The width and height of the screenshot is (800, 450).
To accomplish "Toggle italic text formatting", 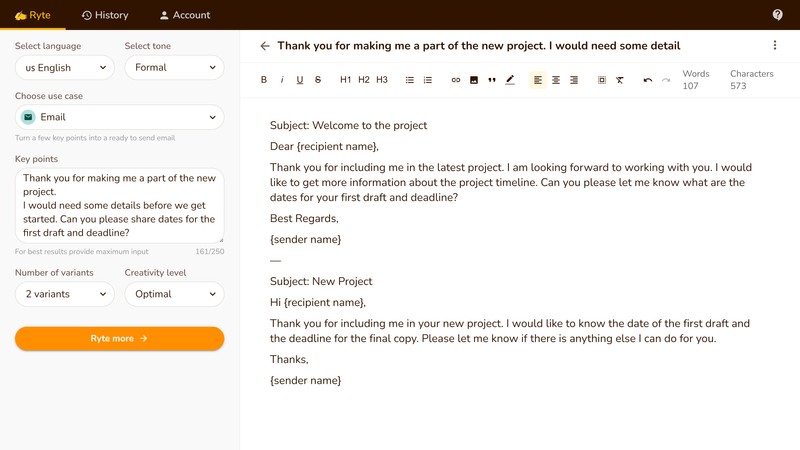I will click(282, 80).
